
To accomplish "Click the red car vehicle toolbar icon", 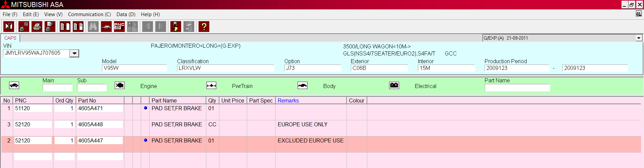I will pos(106,27).
